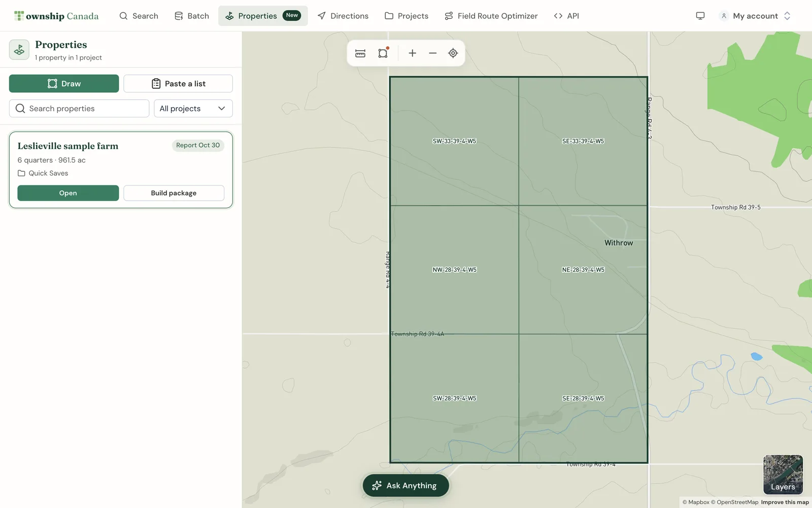Open the Mapbox attribution link
This screenshot has height=508, width=812.
[x=696, y=502]
